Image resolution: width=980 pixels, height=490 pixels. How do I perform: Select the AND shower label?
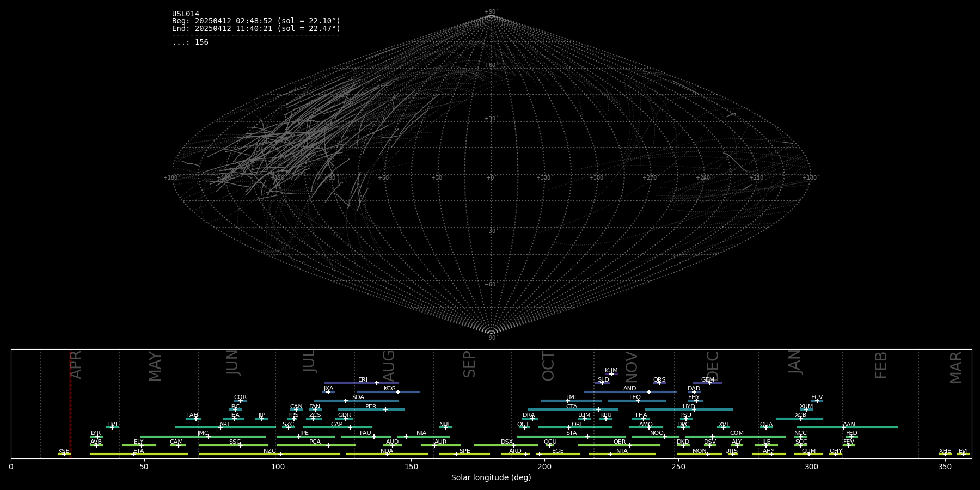pos(629,389)
